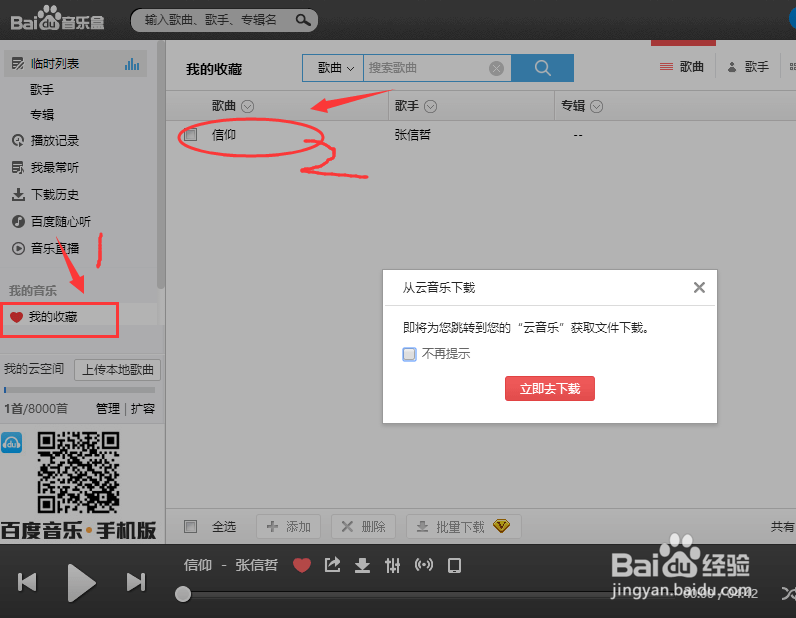Click artist 张信哲 in song row

413,135
